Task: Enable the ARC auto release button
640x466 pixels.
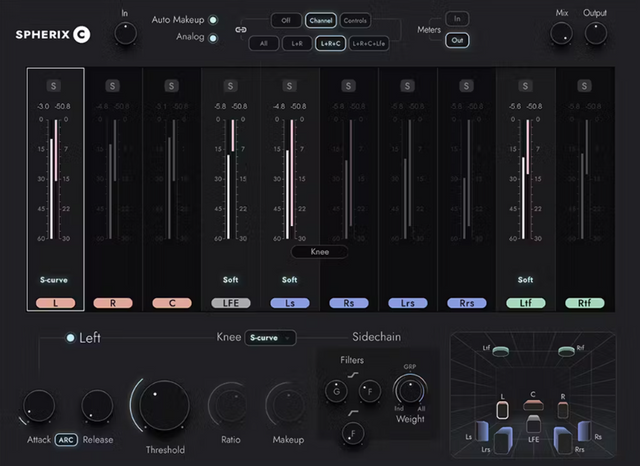Action: pyautogui.click(x=67, y=439)
